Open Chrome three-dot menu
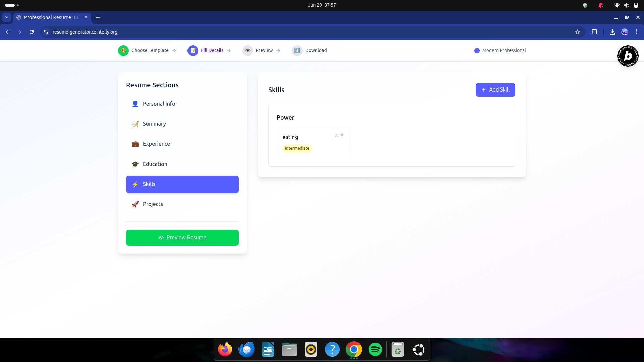644x362 pixels. pos(636,32)
